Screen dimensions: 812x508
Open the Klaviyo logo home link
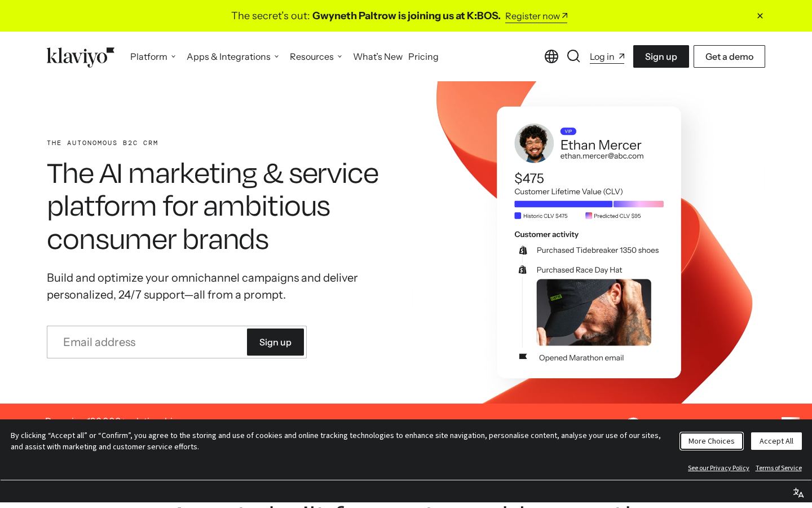point(81,56)
